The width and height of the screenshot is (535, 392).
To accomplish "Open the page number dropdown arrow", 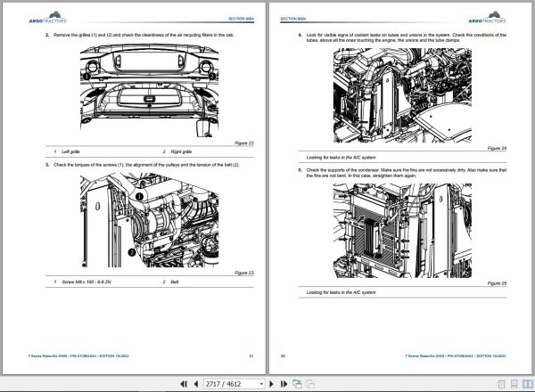I will pos(261,384).
